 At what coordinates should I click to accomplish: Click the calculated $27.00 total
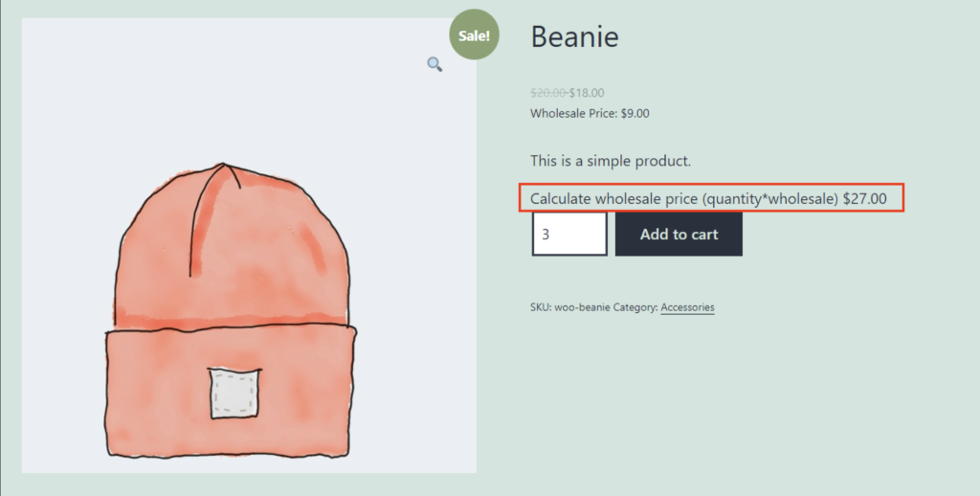click(864, 199)
